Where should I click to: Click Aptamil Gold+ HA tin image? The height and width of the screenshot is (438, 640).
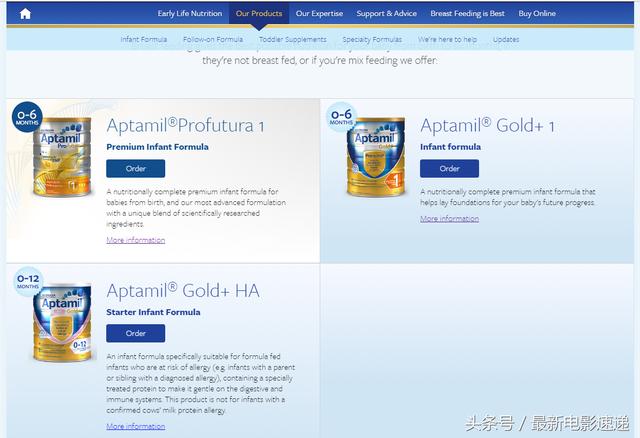[62, 322]
